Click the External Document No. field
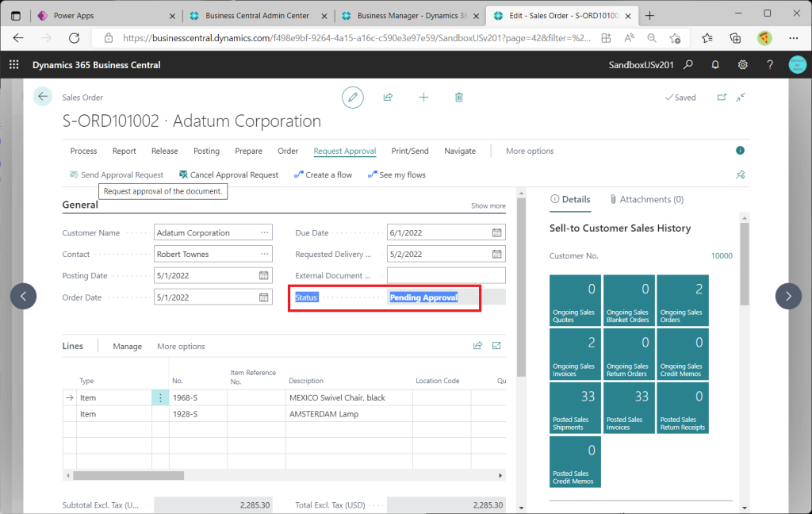Screen dimensions: 812x514 [446, 276]
